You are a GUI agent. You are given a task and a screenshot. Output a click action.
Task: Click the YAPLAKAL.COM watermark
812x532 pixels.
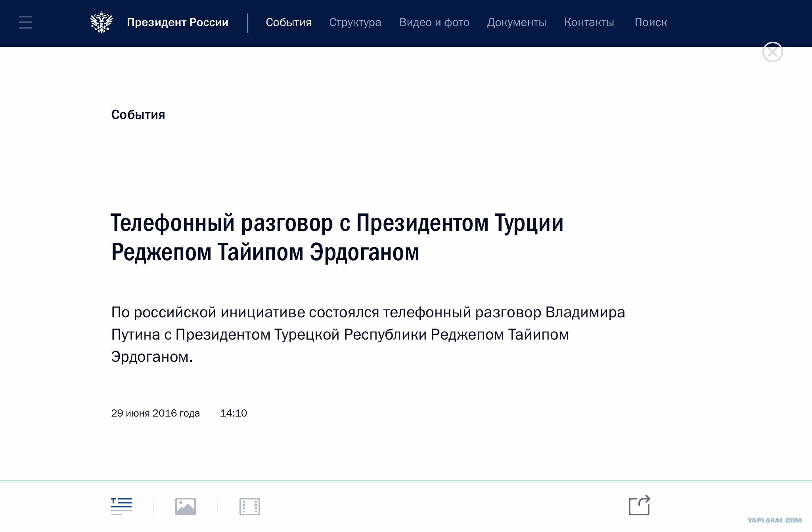774,520
